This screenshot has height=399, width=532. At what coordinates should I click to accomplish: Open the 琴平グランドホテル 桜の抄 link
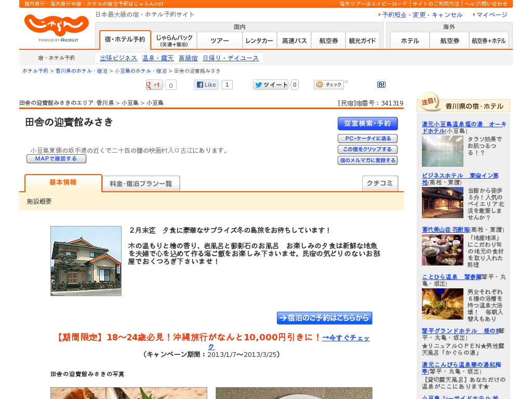[460, 331]
